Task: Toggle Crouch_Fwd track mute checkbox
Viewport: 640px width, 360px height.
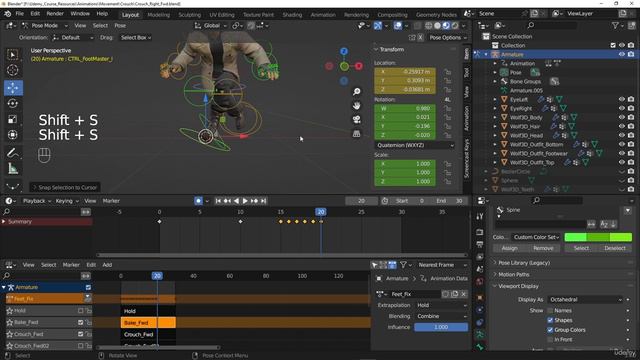Action: (80, 334)
